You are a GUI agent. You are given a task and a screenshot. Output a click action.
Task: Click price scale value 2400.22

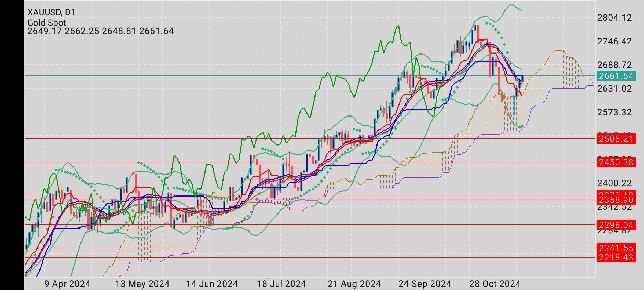click(x=614, y=183)
